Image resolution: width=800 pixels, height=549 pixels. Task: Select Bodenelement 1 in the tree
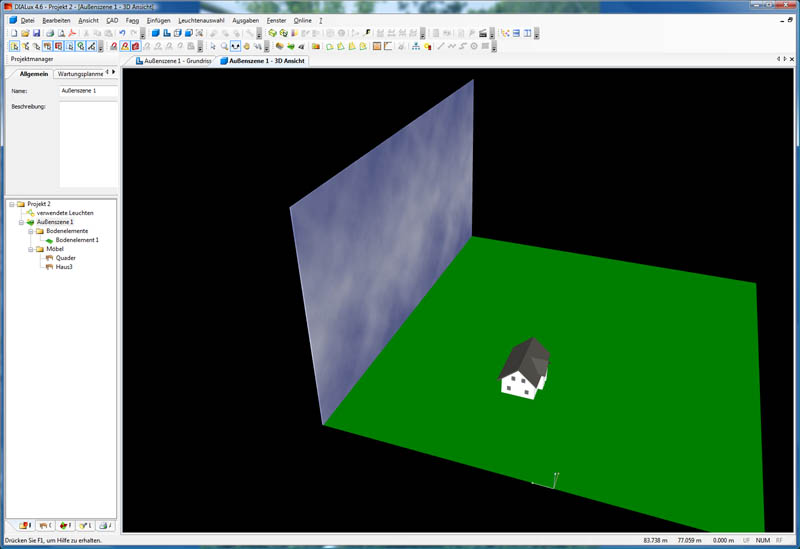(77, 240)
